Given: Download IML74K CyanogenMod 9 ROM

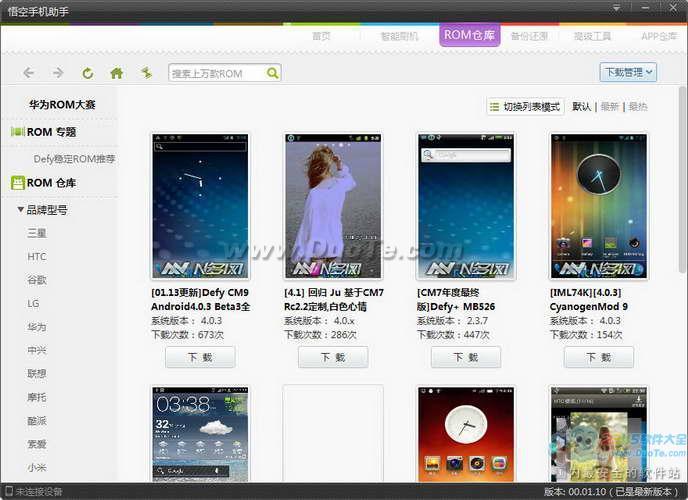Looking at the screenshot, I should [x=599, y=357].
